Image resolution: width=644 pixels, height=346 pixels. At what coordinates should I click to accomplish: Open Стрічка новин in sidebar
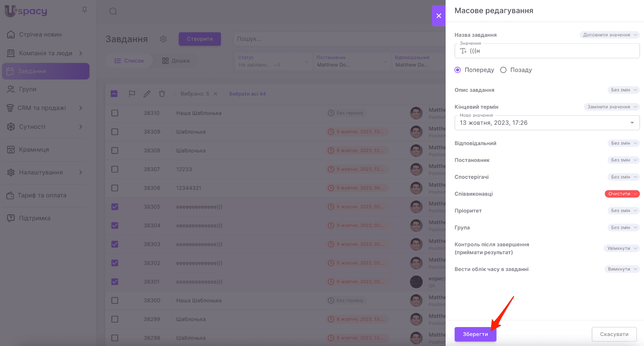40,35
